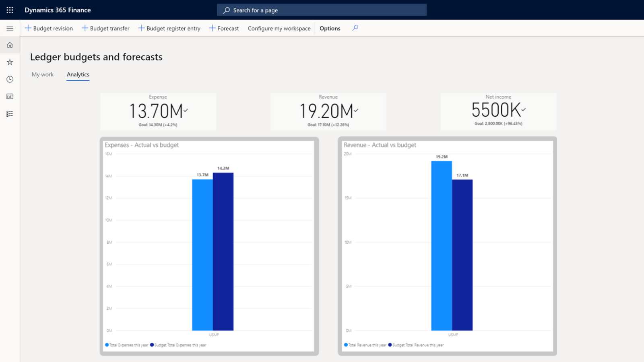Screen dimensions: 644x362
Task: Add a Budget register entry
Action: (x=169, y=28)
